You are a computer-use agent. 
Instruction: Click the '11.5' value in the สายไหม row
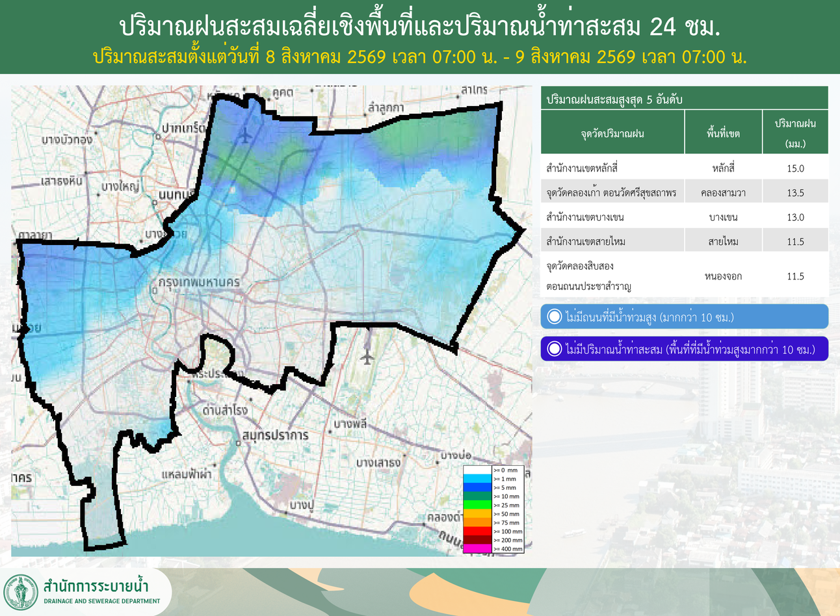point(795,242)
